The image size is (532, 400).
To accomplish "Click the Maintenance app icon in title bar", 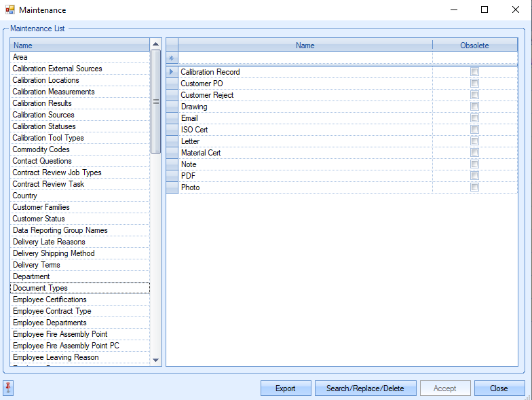I will click(x=9, y=10).
